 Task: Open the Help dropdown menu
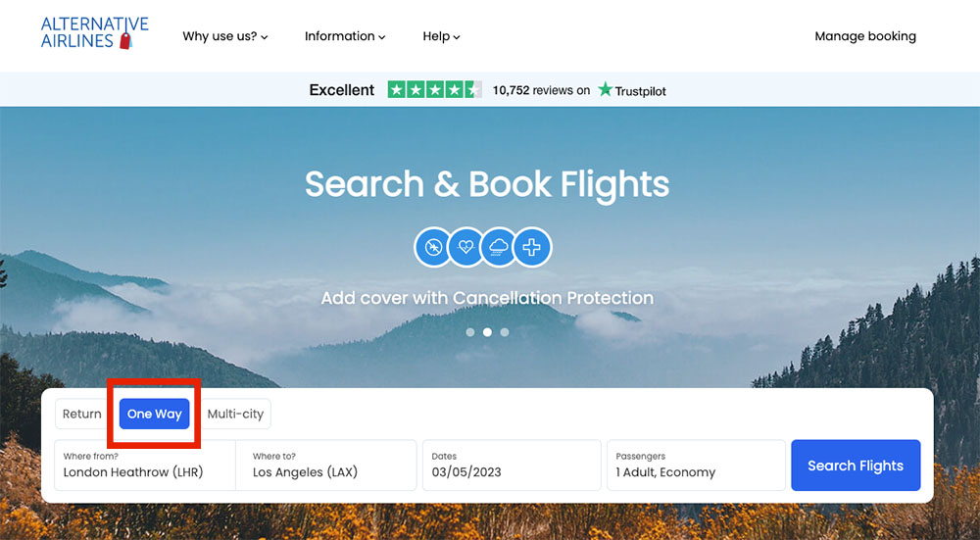click(x=441, y=36)
